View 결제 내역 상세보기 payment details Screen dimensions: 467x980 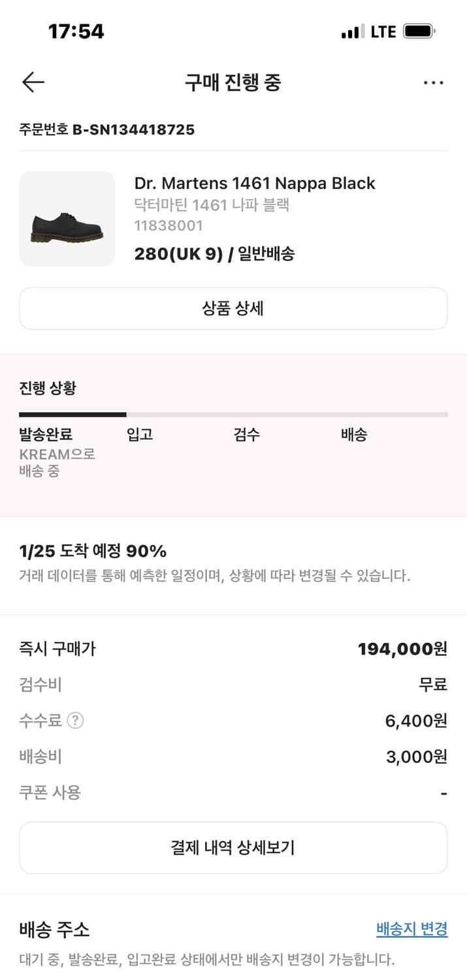pyautogui.click(x=233, y=847)
